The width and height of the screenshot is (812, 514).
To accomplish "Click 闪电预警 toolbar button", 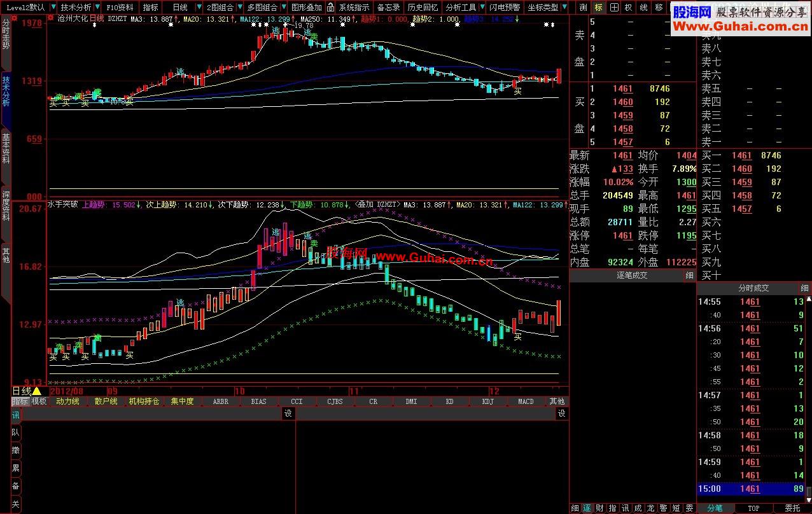I will 505,8.
